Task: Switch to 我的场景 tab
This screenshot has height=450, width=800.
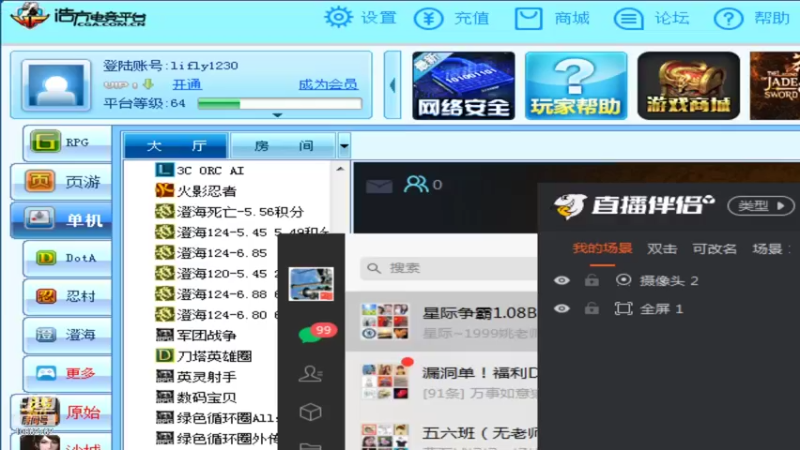Action: (602, 248)
